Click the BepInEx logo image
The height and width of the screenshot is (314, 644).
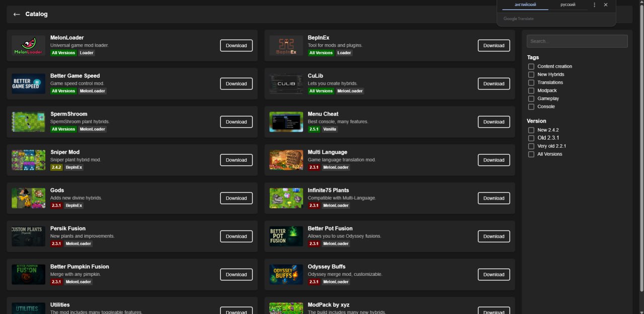coord(286,45)
